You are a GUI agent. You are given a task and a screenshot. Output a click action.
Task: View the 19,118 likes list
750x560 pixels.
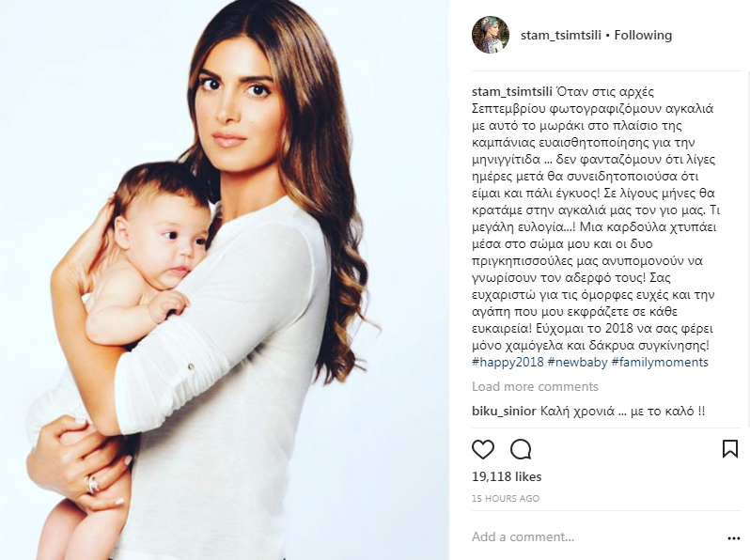pyautogui.click(x=507, y=476)
